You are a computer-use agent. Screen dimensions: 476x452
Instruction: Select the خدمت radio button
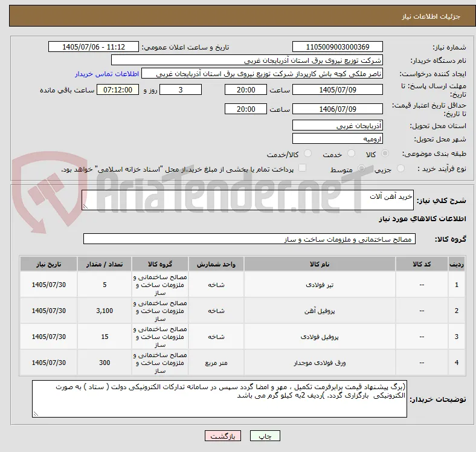pyautogui.click(x=351, y=153)
